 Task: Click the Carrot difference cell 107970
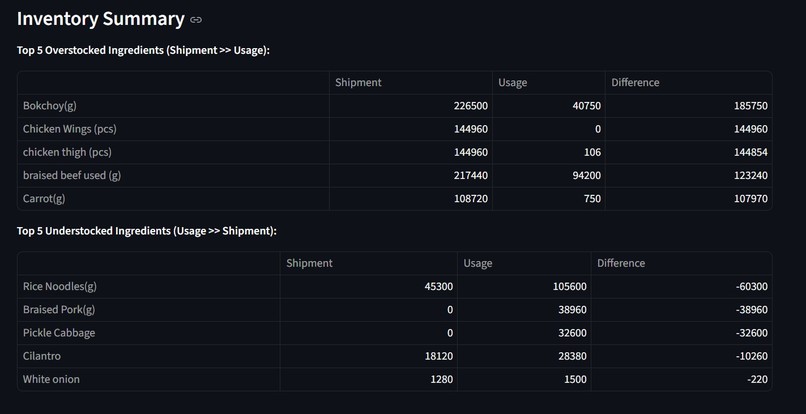tap(688, 199)
